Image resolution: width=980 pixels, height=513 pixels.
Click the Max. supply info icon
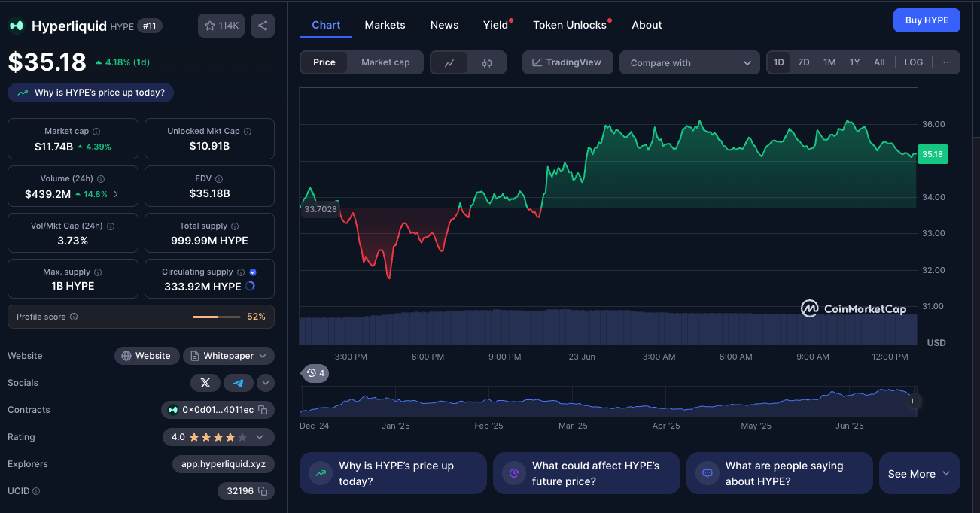(x=98, y=272)
